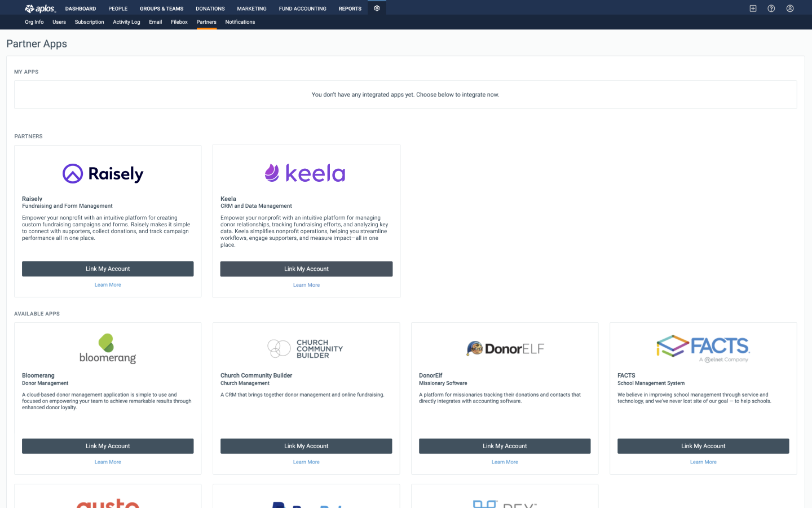Open the Reports menu
The image size is (812, 508).
(350, 8)
